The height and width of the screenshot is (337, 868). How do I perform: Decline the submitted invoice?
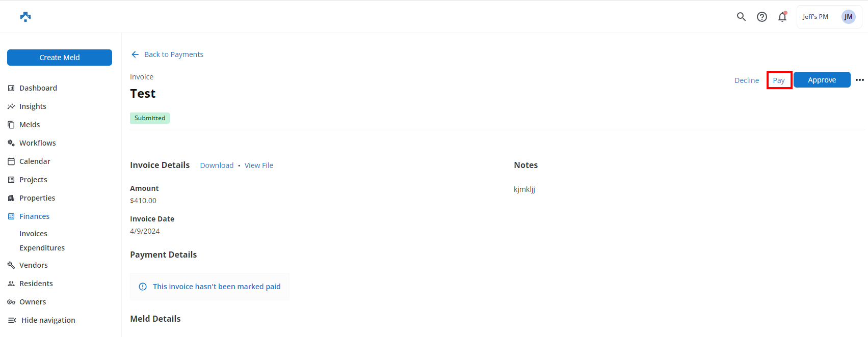(x=746, y=80)
